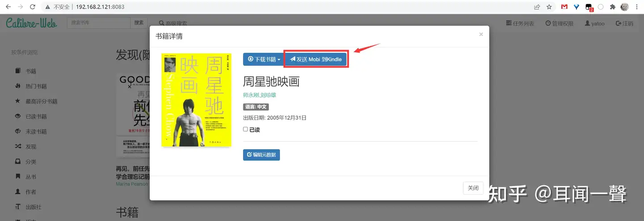Click the background book cover 前任先生

(133, 116)
